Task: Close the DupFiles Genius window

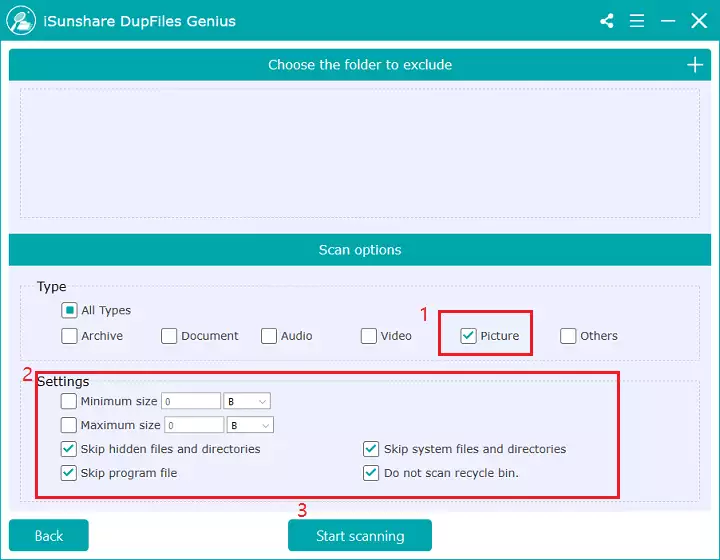Action: pos(699,21)
